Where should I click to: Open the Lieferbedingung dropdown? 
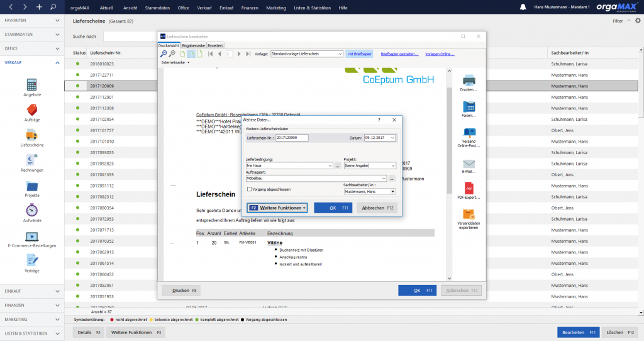[330, 165]
